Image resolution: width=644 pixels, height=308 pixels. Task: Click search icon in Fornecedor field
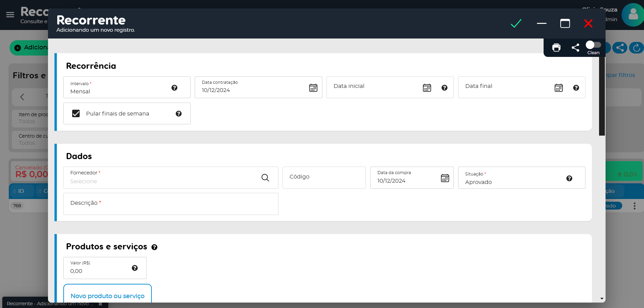point(265,178)
